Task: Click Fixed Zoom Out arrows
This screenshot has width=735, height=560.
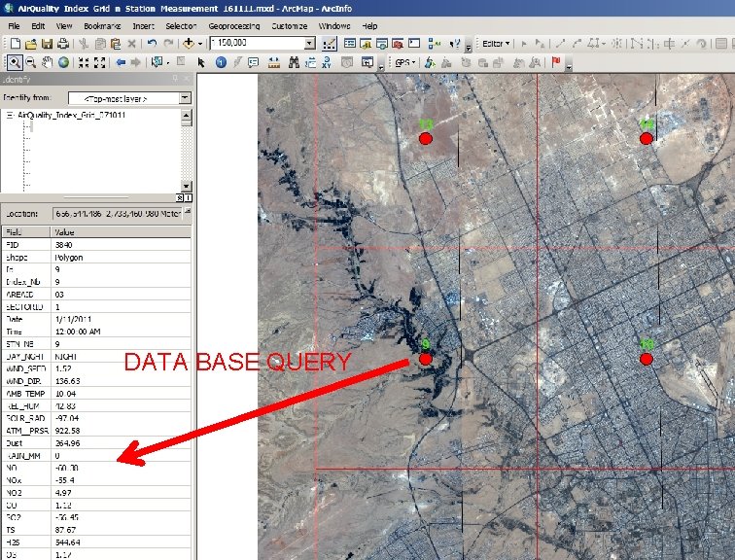Action: coord(99,62)
